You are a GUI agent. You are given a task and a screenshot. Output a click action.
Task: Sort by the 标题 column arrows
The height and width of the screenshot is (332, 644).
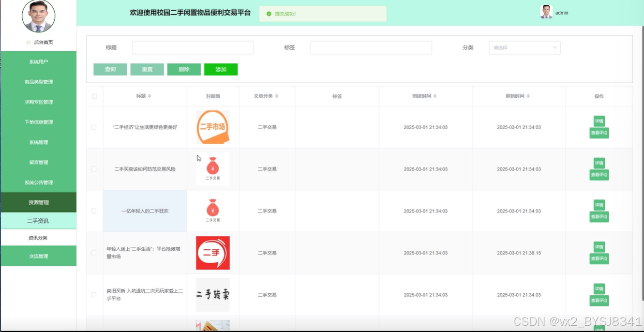point(150,96)
